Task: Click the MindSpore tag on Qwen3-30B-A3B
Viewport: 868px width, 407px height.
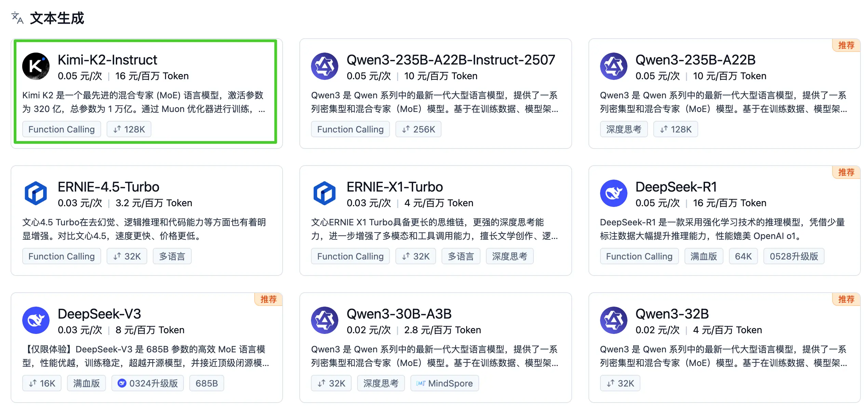Action: (x=445, y=383)
